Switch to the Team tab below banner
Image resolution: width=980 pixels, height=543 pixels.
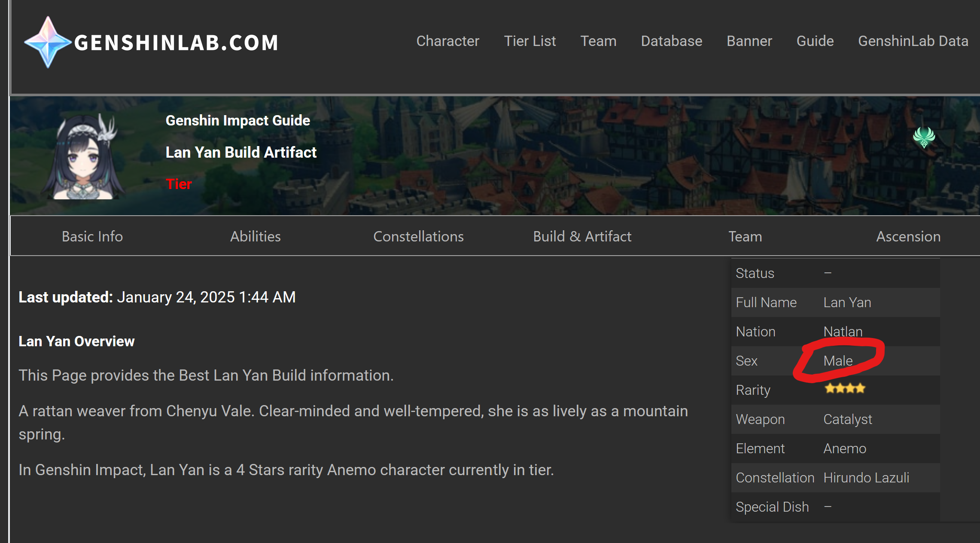(745, 236)
